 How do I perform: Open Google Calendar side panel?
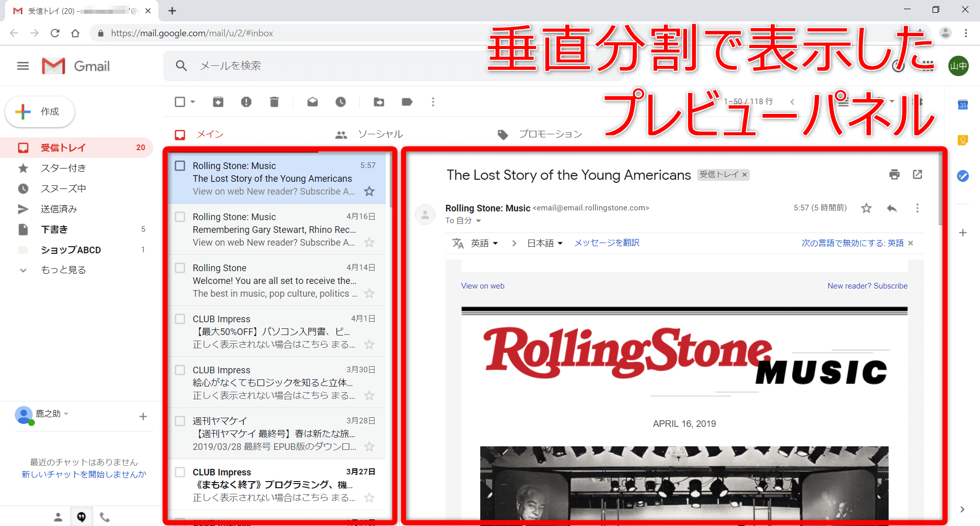coord(963,105)
